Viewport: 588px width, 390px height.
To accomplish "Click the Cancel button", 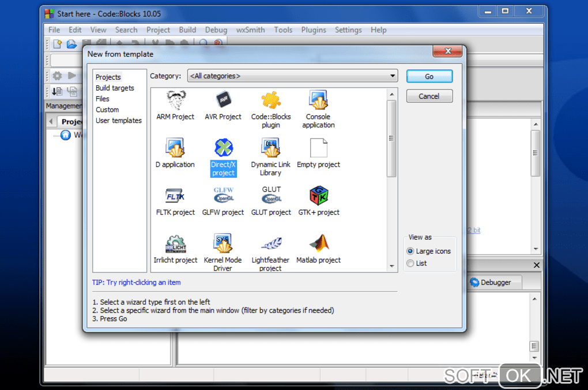I will pos(429,96).
